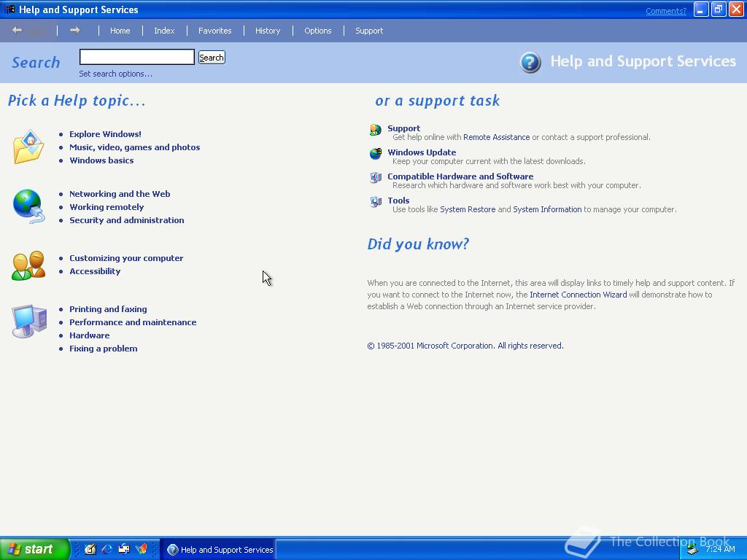This screenshot has height=560, width=747.
Task: Open Options in the navigation bar
Action: coord(318,31)
